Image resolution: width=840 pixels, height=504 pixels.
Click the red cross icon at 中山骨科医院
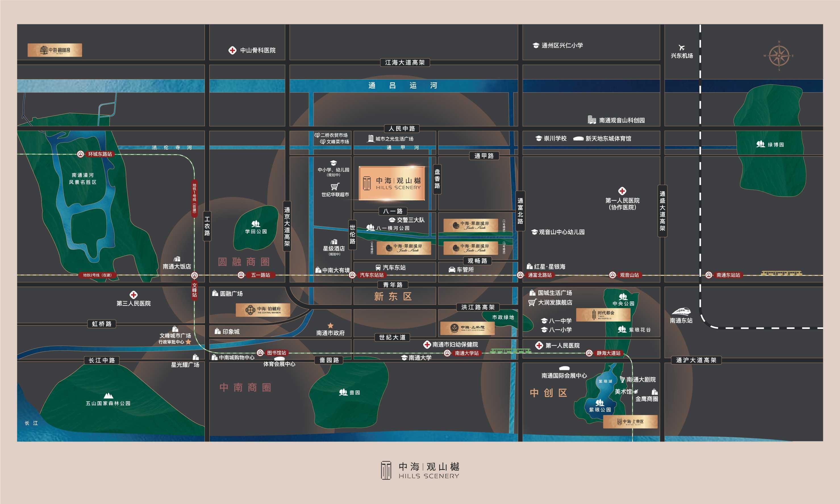click(232, 50)
